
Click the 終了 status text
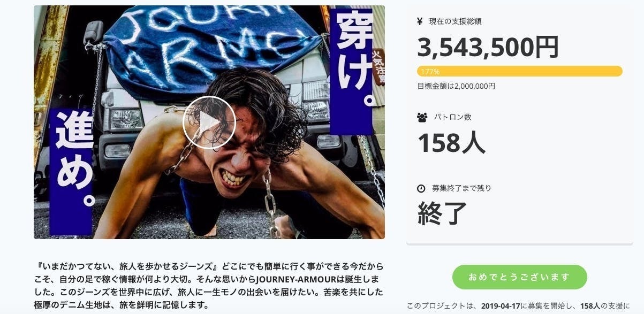click(x=442, y=214)
